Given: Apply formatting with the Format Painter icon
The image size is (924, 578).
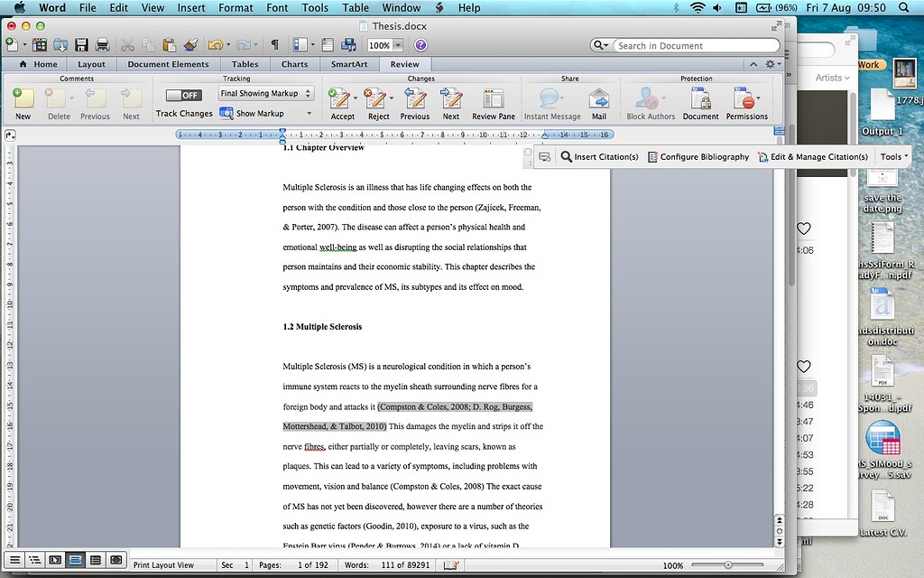Looking at the screenshot, I should (190, 43).
